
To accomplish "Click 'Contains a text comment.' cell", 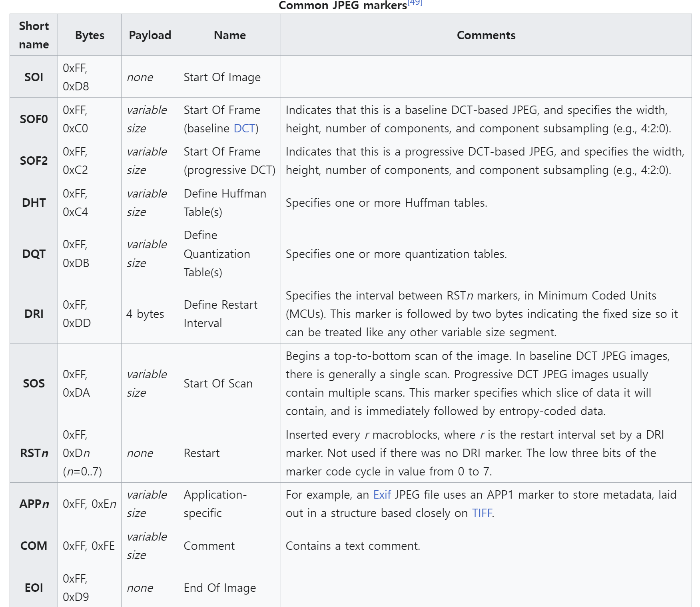I will [x=486, y=545].
